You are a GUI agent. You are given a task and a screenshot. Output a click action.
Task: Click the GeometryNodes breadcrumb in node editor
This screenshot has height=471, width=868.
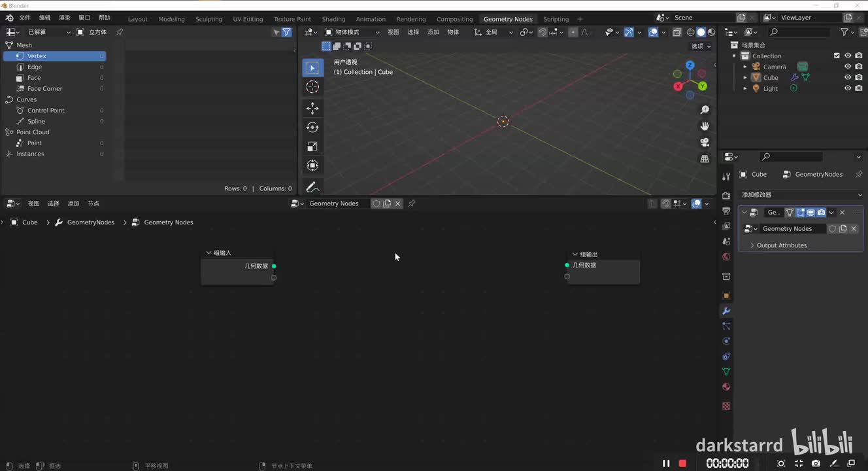(90, 222)
